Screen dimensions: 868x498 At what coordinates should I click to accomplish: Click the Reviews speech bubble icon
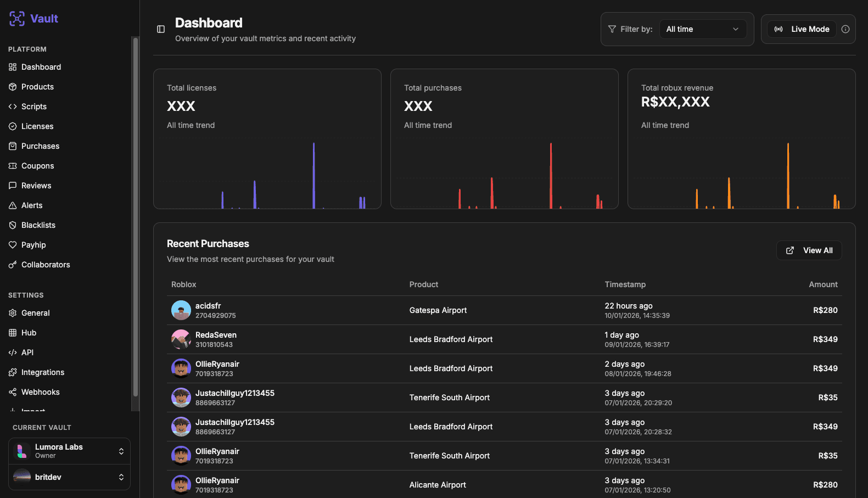click(x=13, y=186)
